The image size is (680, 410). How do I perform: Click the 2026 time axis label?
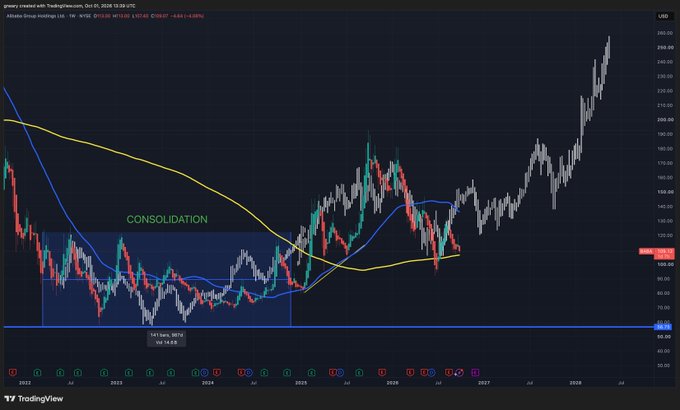pyautogui.click(x=392, y=383)
